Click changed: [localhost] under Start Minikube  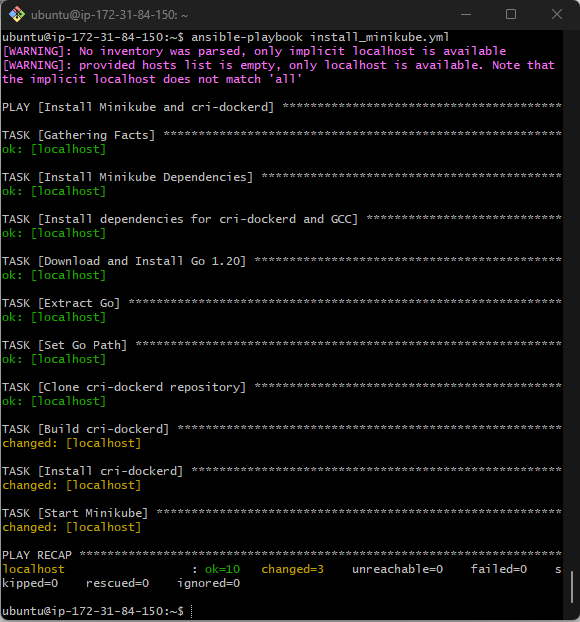coord(71,528)
